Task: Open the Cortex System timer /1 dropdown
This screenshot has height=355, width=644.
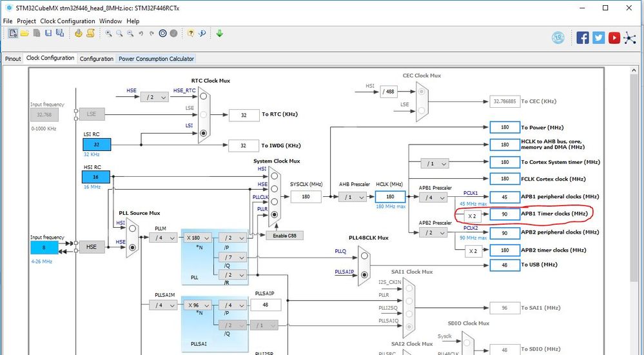Action: point(434,163)
